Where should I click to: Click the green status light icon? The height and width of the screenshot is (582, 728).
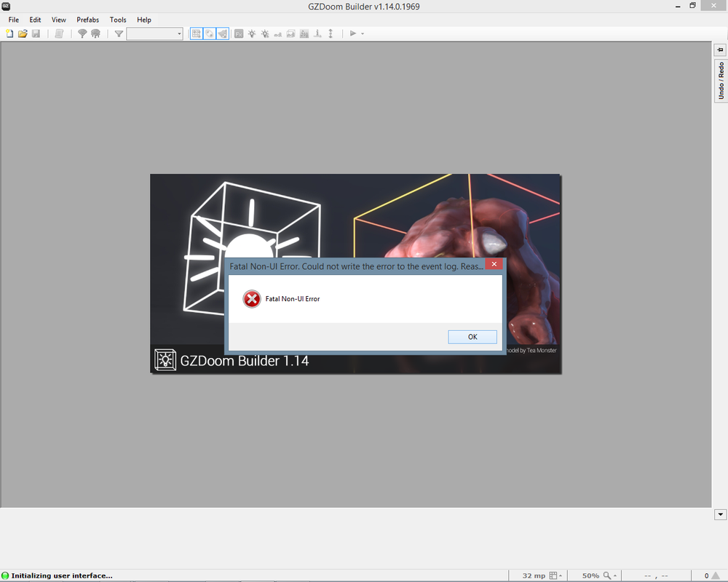[x=5, y=575]
